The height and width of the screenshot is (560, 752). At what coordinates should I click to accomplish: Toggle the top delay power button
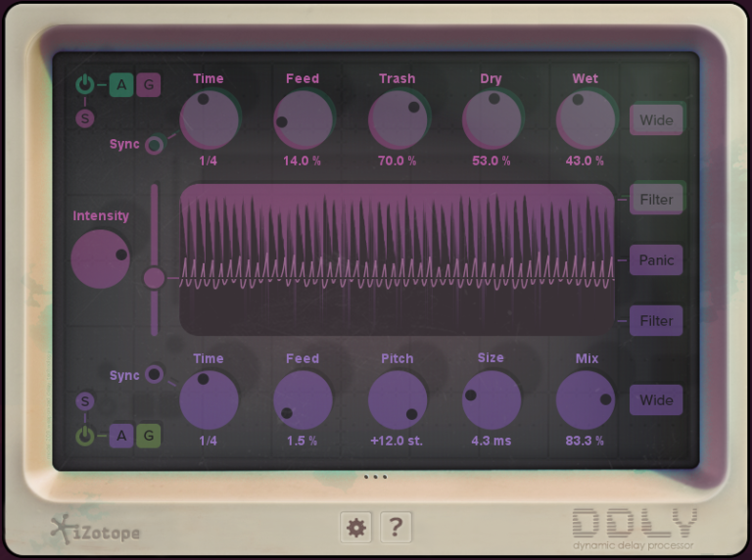tap(85, 85)
